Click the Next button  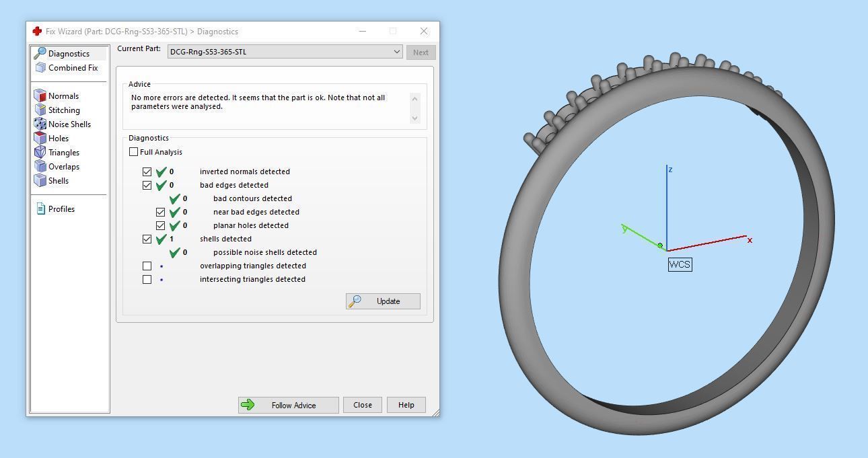tap(421, 52)
